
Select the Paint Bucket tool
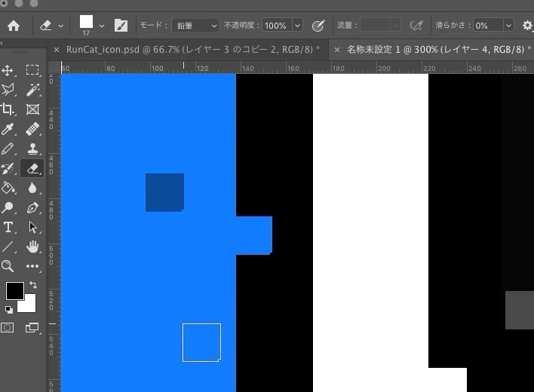pyautogui.click(x=8, y=188)
